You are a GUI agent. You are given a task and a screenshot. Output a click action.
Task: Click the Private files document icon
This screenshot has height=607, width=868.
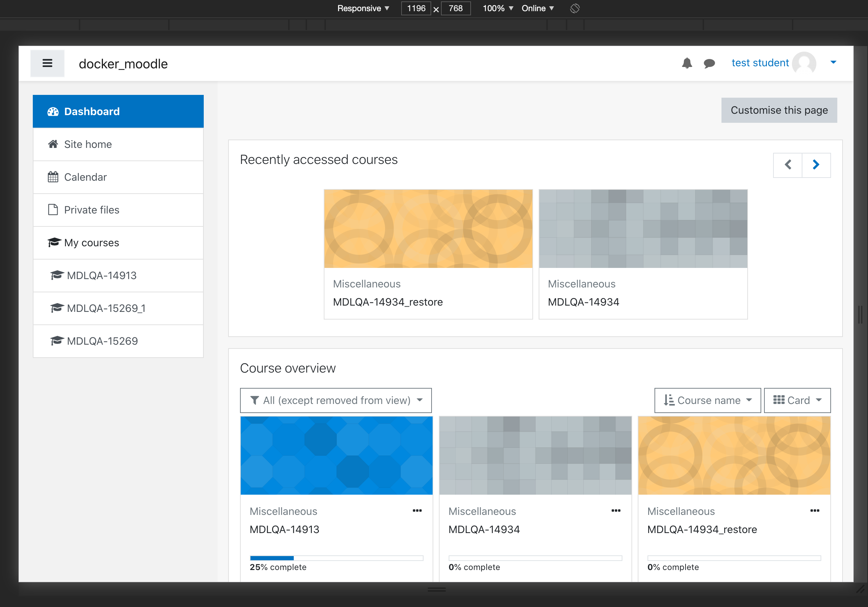53,210
